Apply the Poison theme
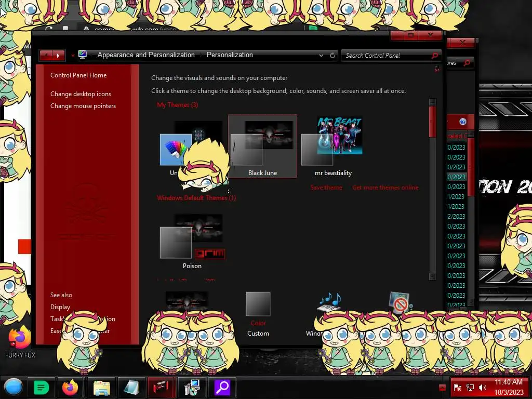This screenshot has width=532, height=399. [192, 242]
